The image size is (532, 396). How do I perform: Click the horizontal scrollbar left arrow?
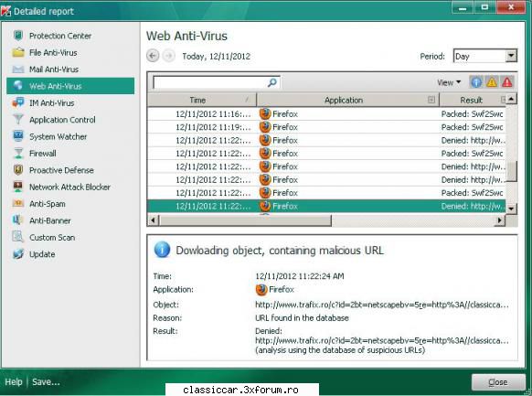click(x=153, y=220)
